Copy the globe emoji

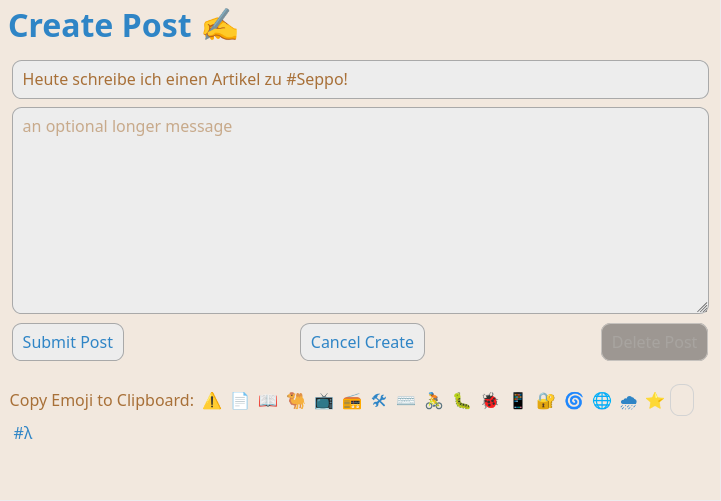pos(601,401)
